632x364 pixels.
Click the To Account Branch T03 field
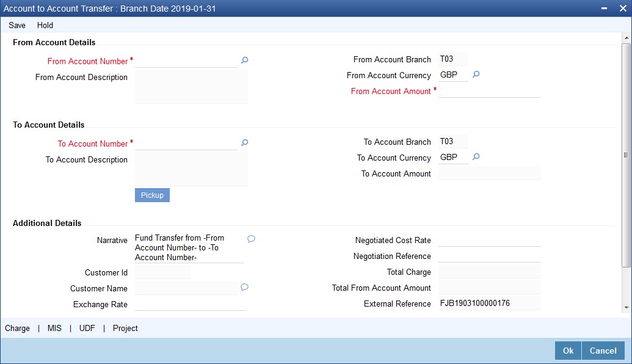pyautogui.click(x=454, y=142)
